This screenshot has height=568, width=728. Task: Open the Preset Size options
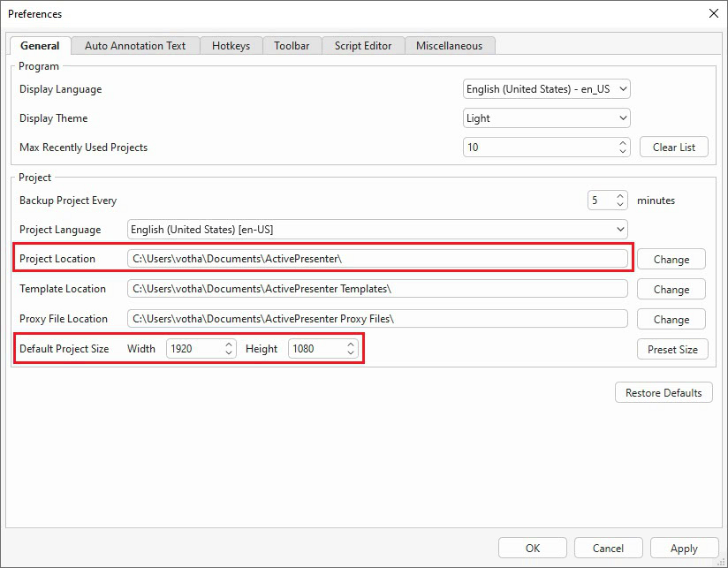tap(672, 349)
